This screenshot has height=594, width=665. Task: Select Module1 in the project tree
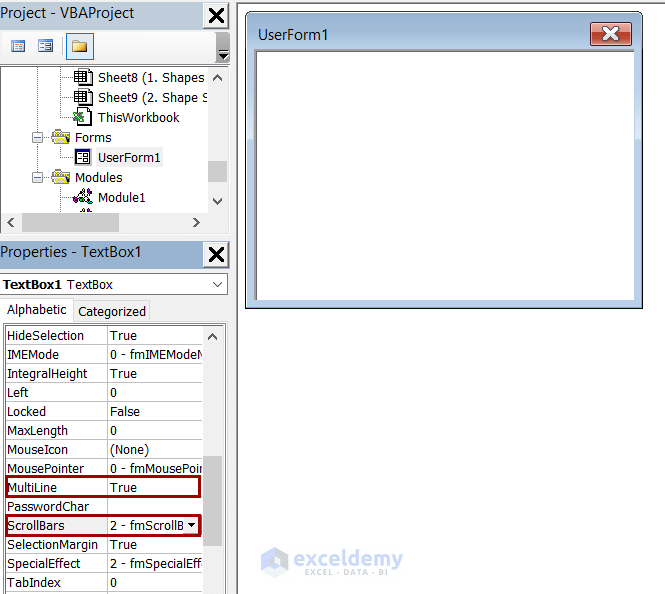pos(122,198)
